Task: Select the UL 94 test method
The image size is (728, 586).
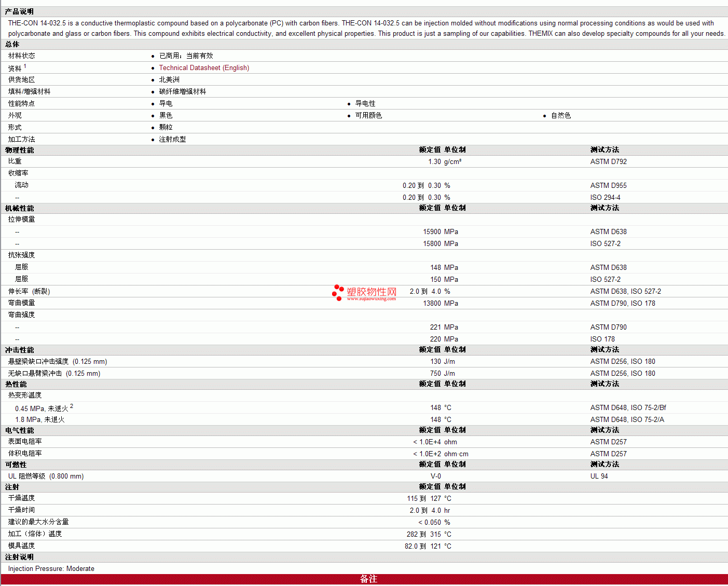Action: tap(599, 476)
